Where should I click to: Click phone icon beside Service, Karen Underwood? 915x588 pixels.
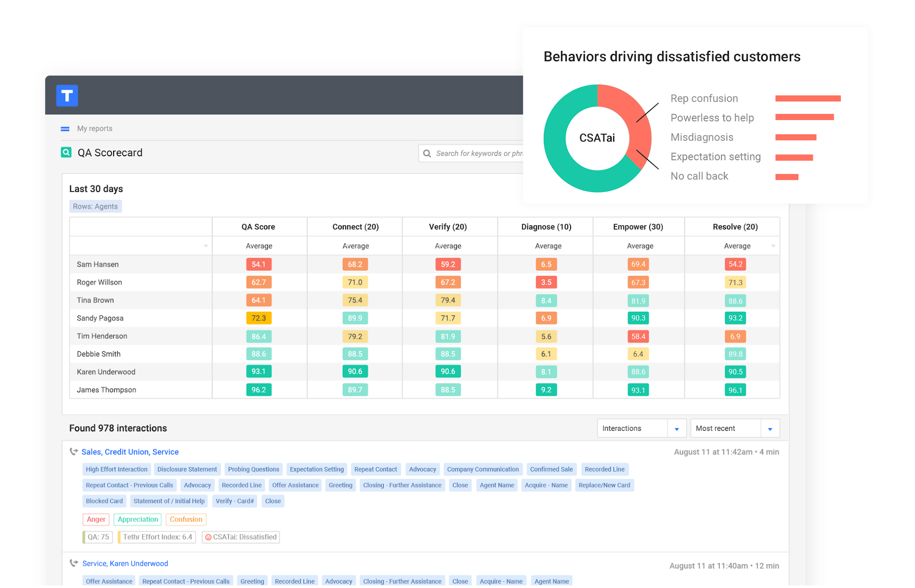74,563
